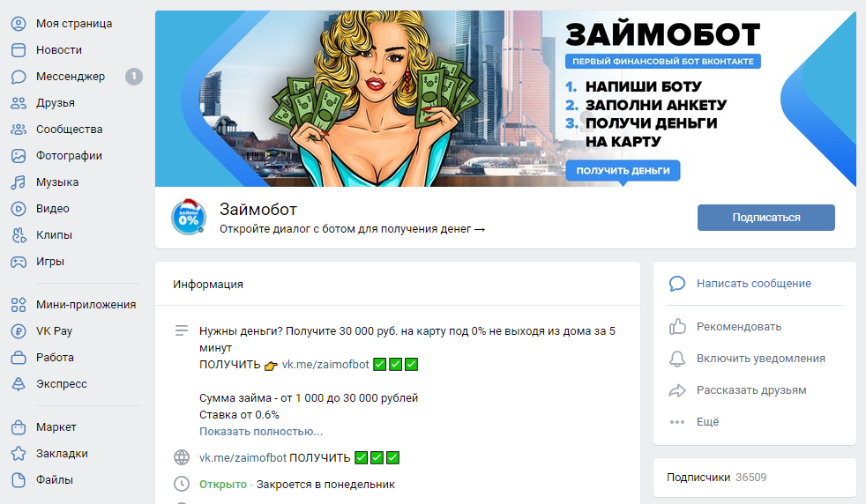Expand description via Показать полностью
The height and width of the screenshot is (504, 866).
tap(261, 432)
